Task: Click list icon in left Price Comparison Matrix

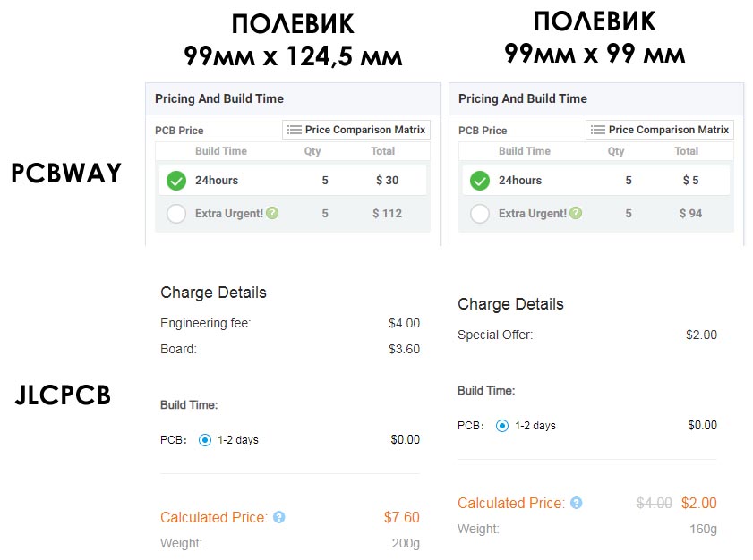Action: [x=295, y=130]
